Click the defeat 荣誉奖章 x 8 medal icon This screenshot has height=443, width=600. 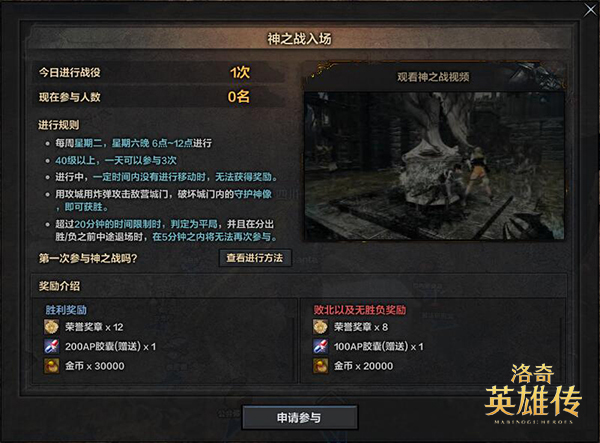320,327
